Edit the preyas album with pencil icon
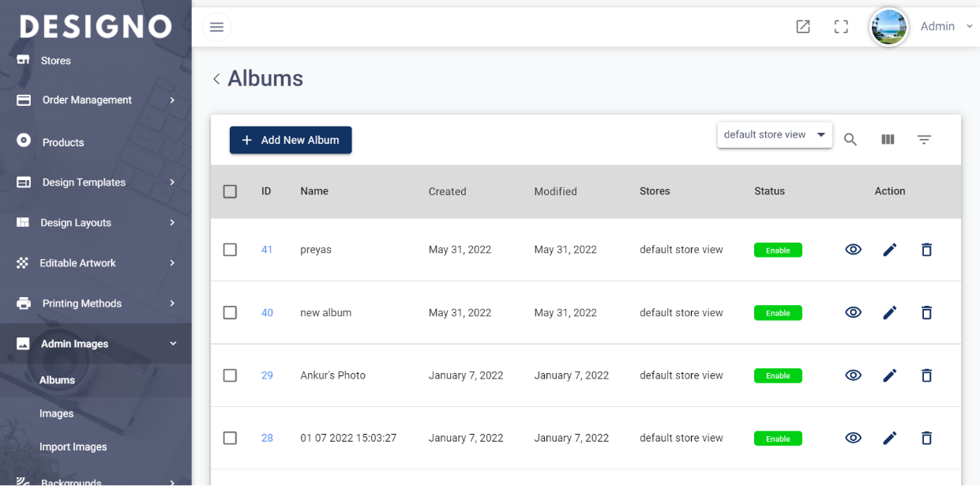The image size is (980, 486). [x=890, y=250]
